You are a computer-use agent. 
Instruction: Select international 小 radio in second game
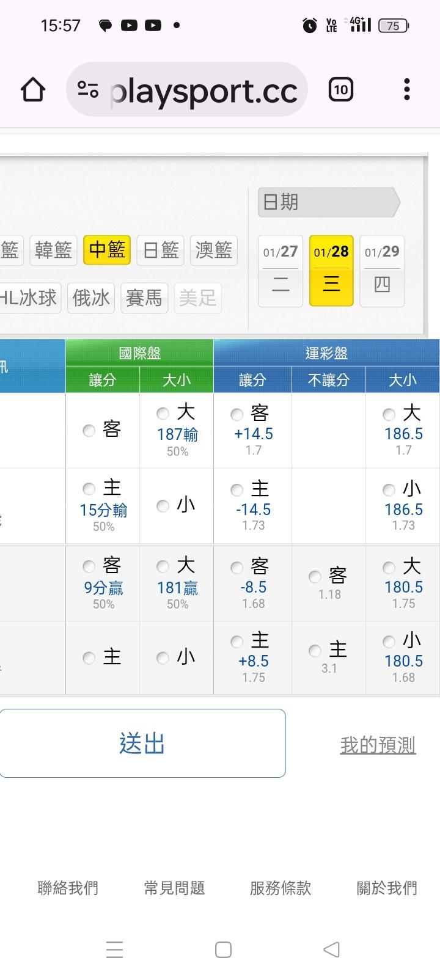(x=163, y=658)
